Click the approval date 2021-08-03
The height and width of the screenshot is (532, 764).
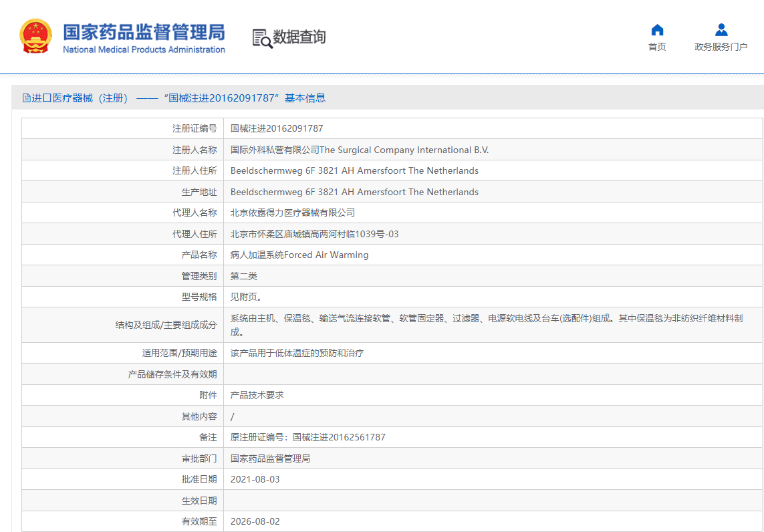257,479
